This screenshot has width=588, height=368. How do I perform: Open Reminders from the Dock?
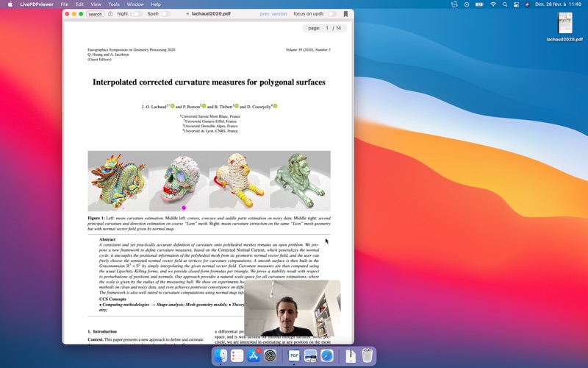(237, 355)
